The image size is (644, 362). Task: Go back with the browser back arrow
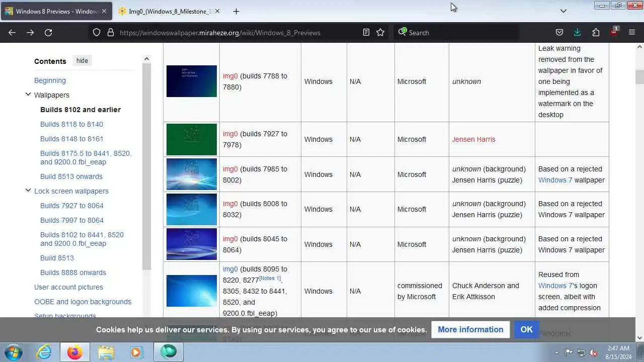tap(12, 32)
